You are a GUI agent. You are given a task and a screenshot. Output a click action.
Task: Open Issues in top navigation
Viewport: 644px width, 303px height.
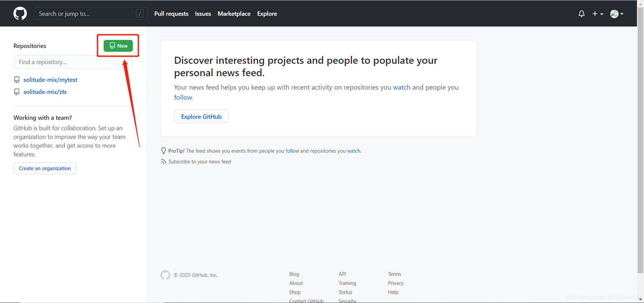203,14
